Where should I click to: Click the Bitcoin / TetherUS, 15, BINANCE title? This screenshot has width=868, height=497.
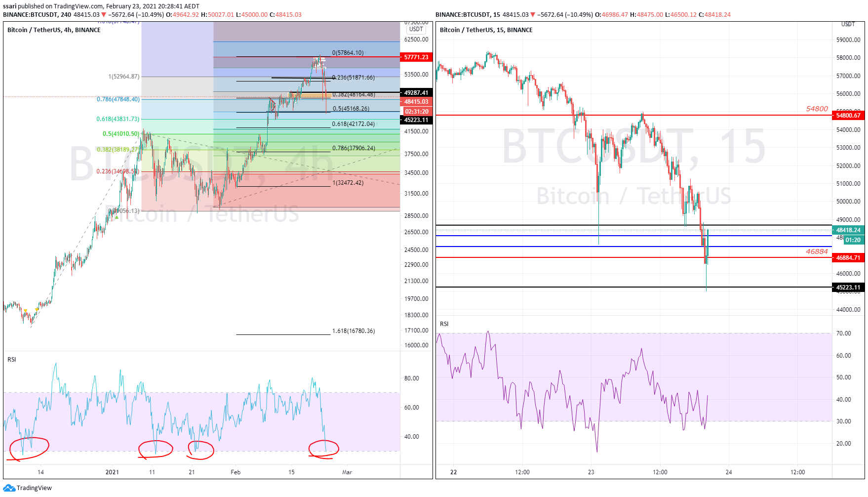486,30
